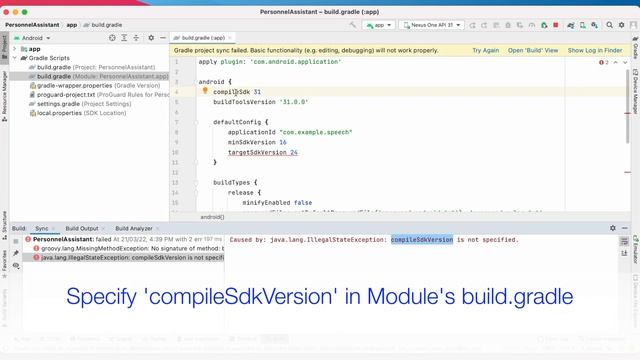Hide the Project panel with minus icon
640x360 pixels.
pyautogui.click(x=163, y=38)
